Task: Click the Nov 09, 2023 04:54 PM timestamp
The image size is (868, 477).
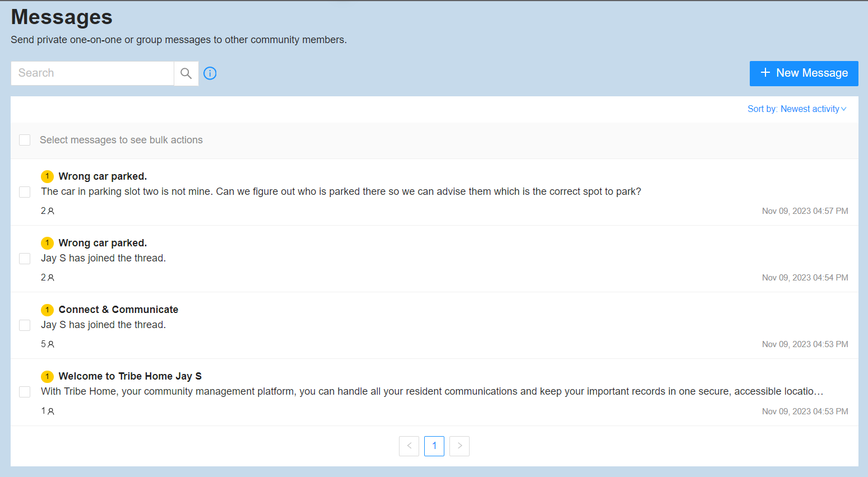Action: point(805,278)
